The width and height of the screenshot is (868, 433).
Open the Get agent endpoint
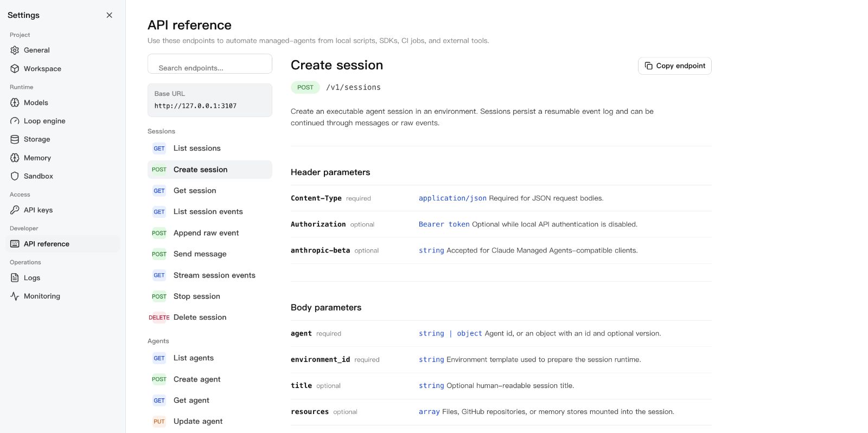210,400
